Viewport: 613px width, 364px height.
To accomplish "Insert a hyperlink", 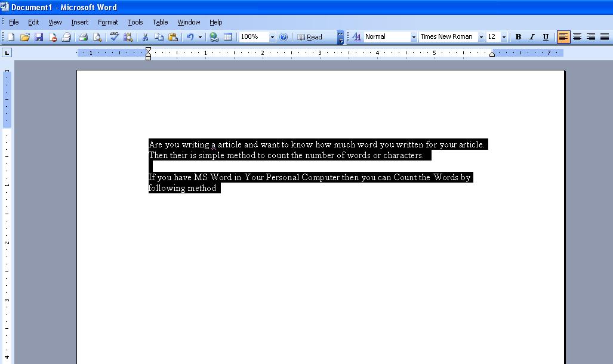I will tap(213, 36).
